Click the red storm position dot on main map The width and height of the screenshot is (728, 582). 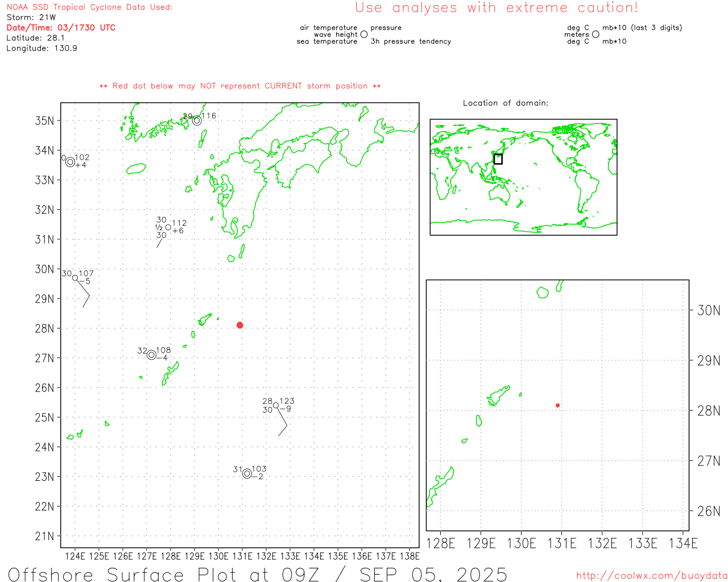[x=240, y=325]
